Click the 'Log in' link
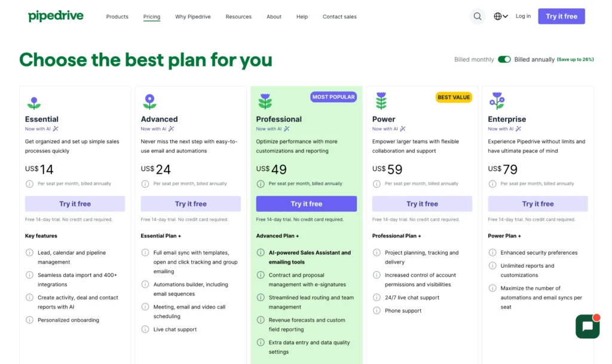Viewport: 612px width, 364px height. click(523, 16)
